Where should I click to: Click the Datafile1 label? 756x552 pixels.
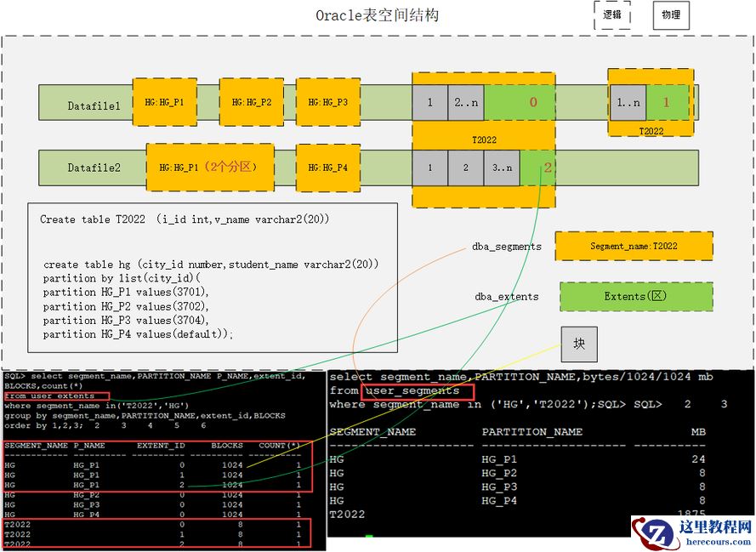[94, 106]
